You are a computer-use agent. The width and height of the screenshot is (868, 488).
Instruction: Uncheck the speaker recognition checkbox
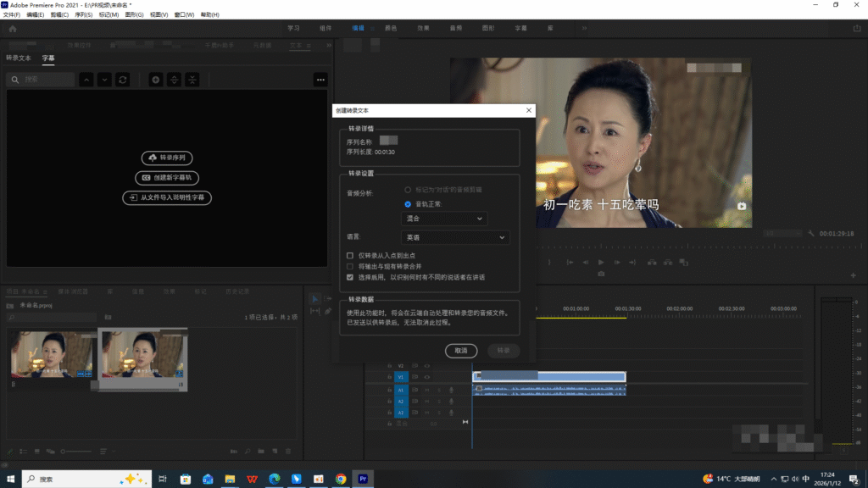coord(350,277)
